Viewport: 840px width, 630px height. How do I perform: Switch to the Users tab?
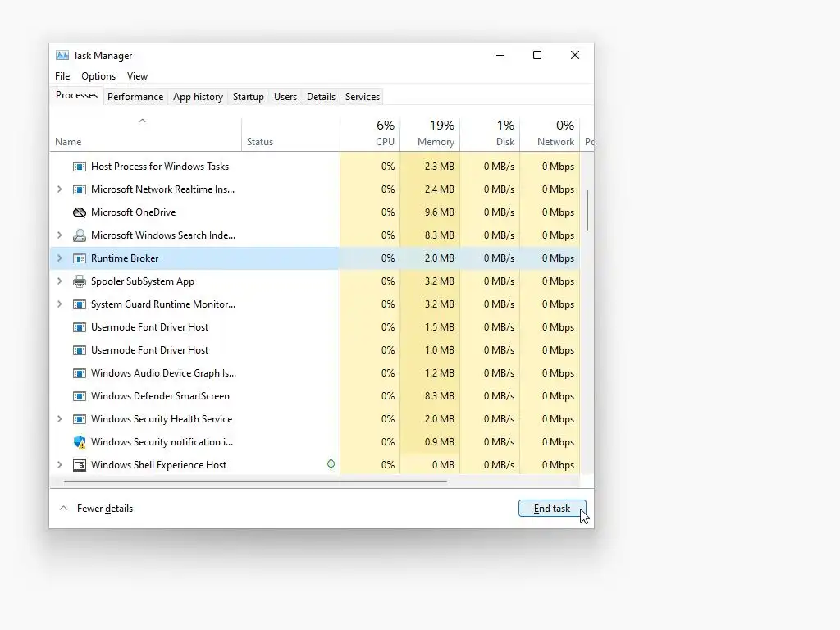pos(285,97)
